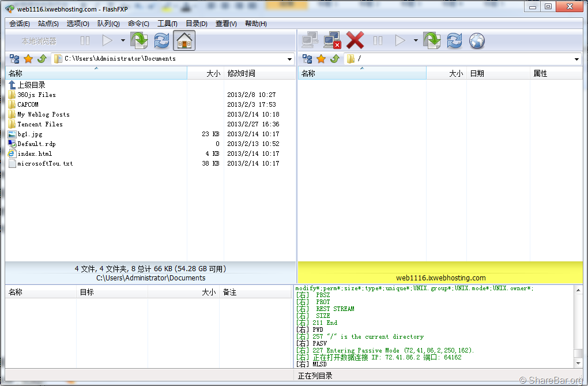Click the remote pane folder tree icon

pyautogui.click(x=307, y=59)
